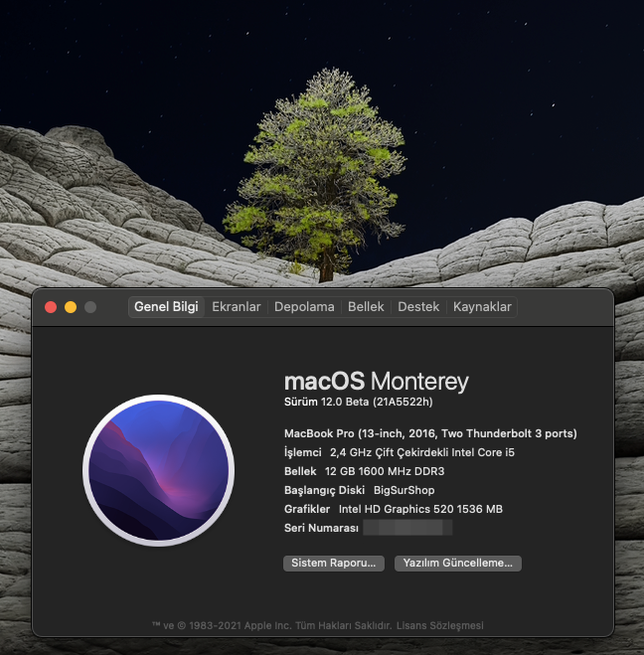Click the macOS Monterey title text
The width and height of the screenshot is (644, 655).
(x=376, y=382)
